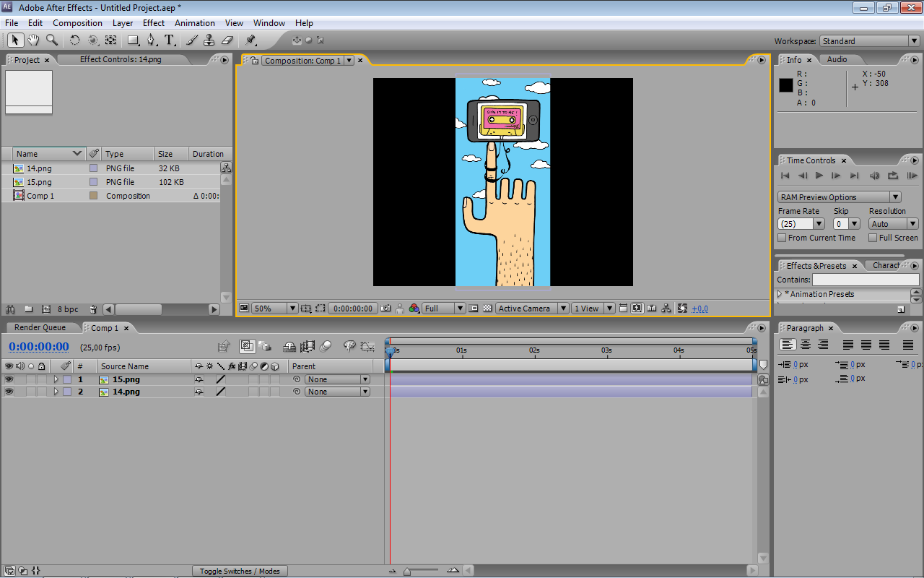Click the 8 bpc color depth button
The width and height of the screenshot is (924, 578).
pyautogui.click(x=68, y=309)
